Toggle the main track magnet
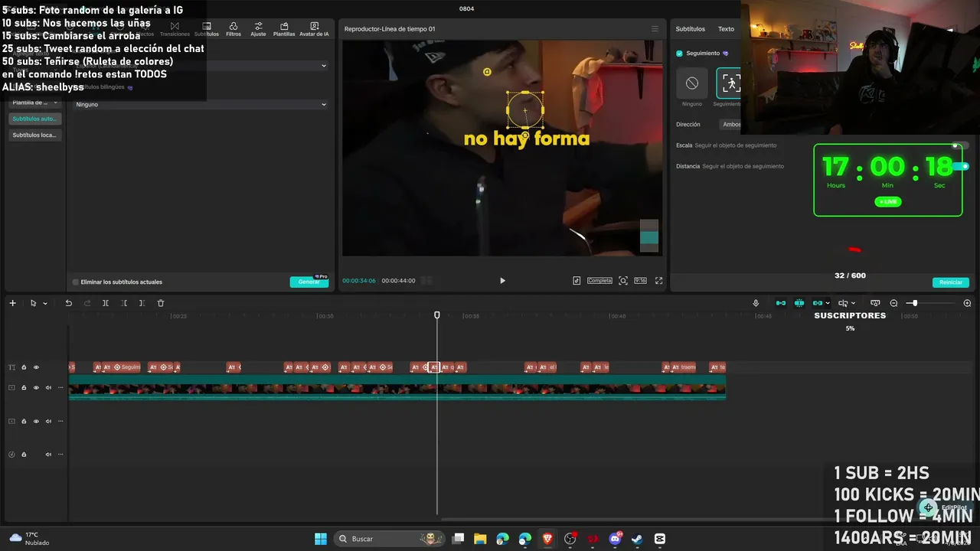 (781, 303)
